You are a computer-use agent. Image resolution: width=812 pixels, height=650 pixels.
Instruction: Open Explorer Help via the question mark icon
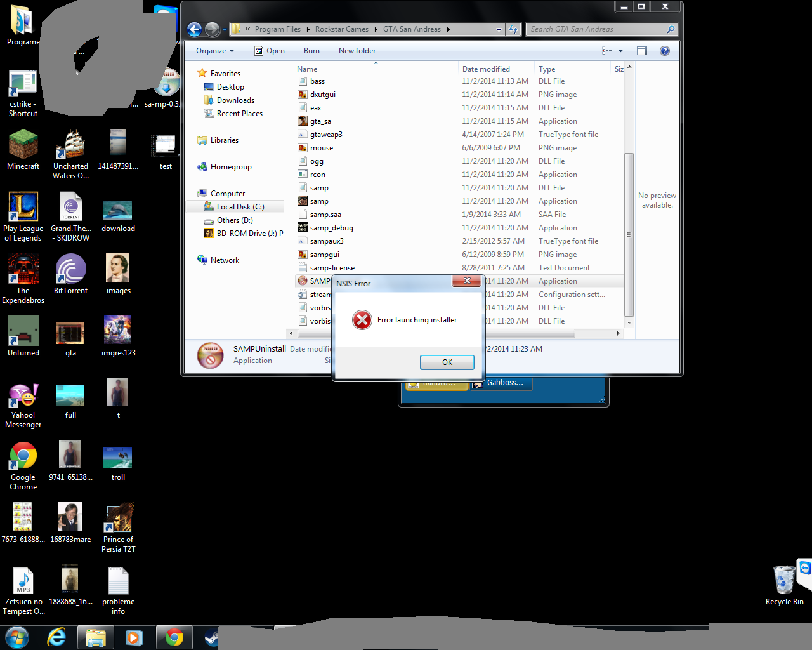click(664, 50)
